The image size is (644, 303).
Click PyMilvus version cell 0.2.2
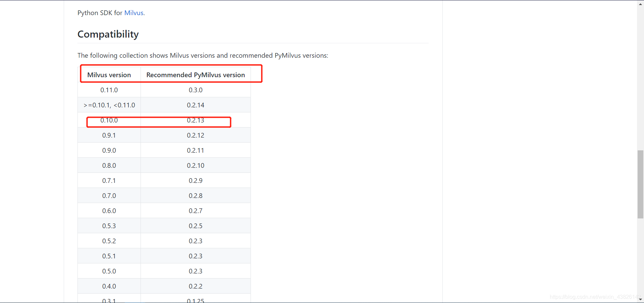click(196, 286)
